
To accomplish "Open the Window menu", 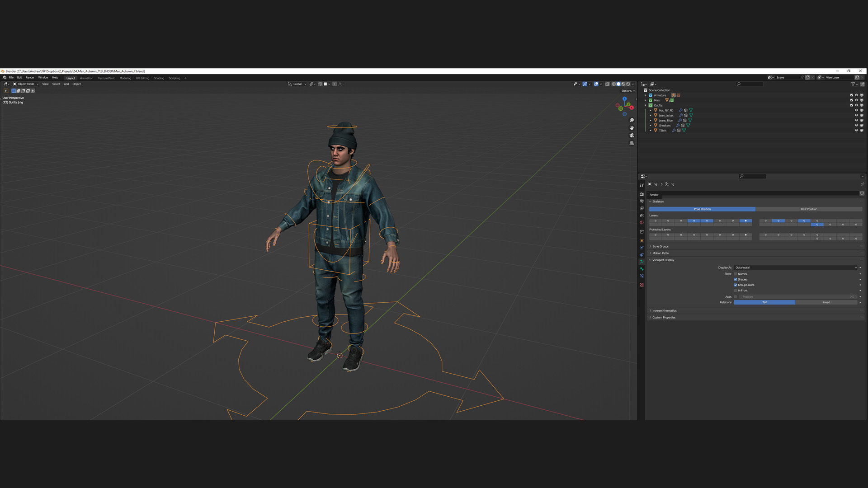I will 43,78.
